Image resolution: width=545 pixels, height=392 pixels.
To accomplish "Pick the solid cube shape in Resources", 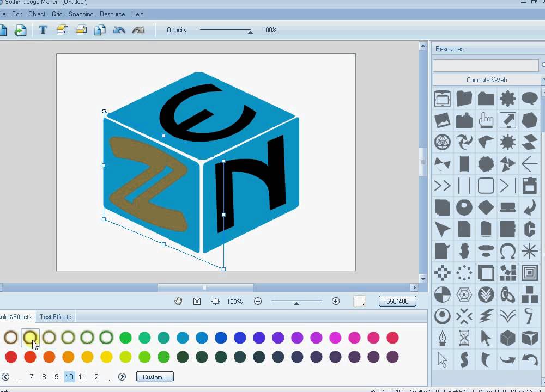I will pyautogui.click(x=507, y=338).
